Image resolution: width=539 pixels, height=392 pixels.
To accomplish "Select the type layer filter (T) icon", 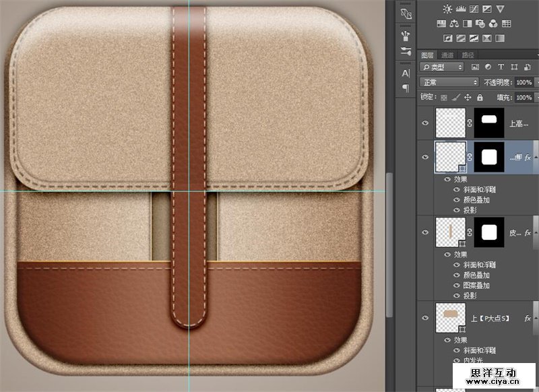I will [x=501, y=67].
